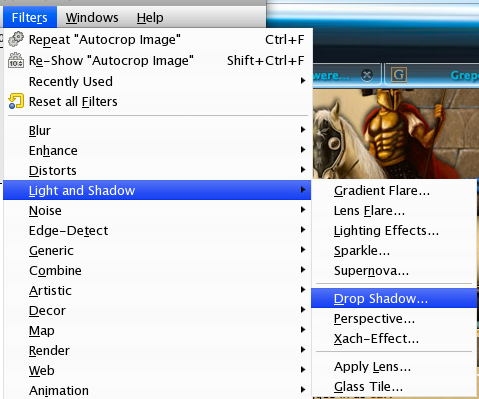Choose Reset all Filters
This screenshot has height=399, width=479.
(157, 101)
